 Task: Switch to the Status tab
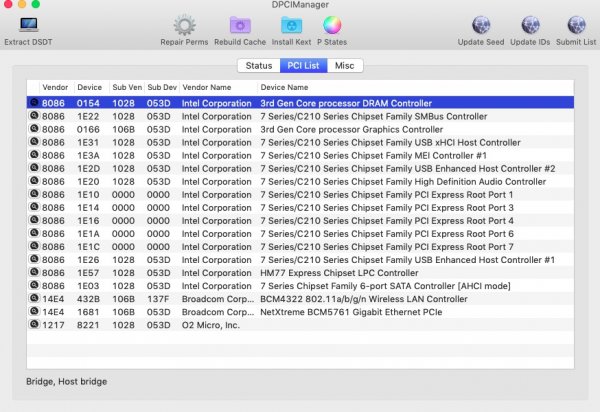click(259, 65)
